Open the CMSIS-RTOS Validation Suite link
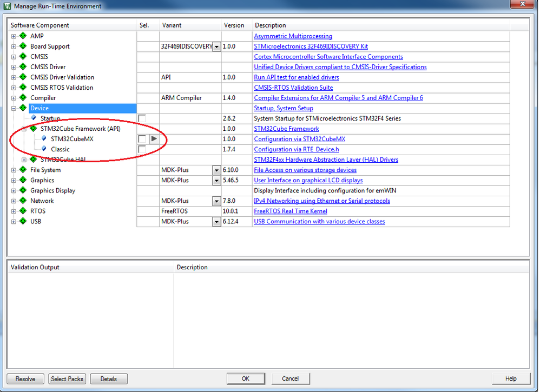The height and width of the screenshot is (392, 540). pos(293,88)
